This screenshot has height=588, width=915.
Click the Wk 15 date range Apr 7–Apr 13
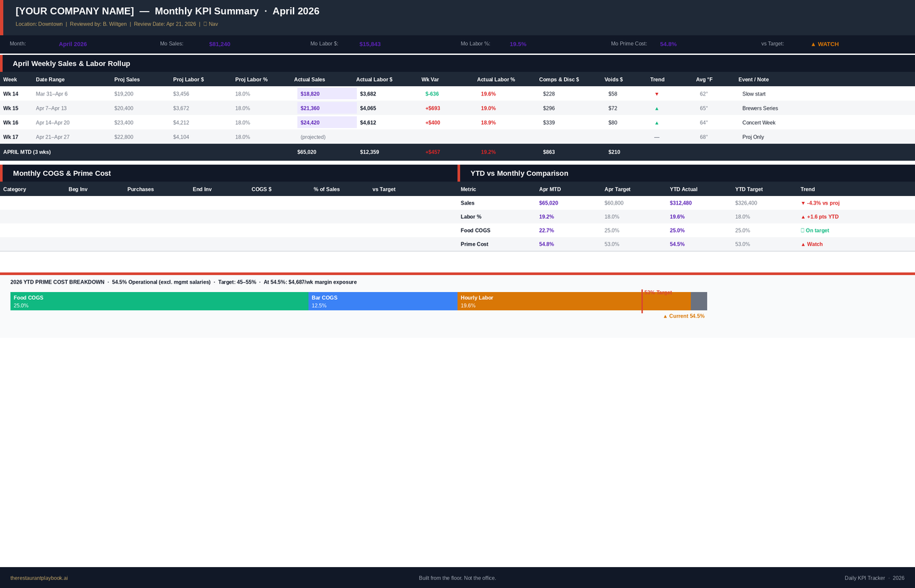click(x=51, y=108)
